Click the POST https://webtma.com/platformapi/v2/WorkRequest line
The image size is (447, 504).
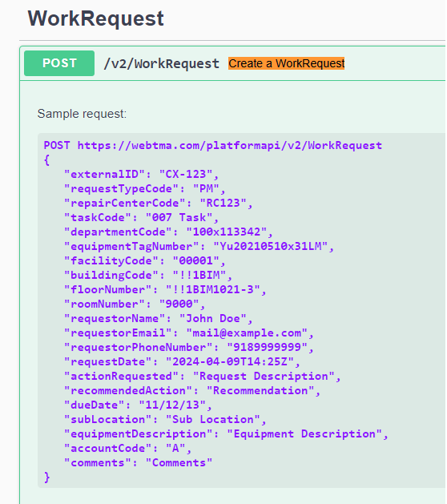(x=213, y=145)
